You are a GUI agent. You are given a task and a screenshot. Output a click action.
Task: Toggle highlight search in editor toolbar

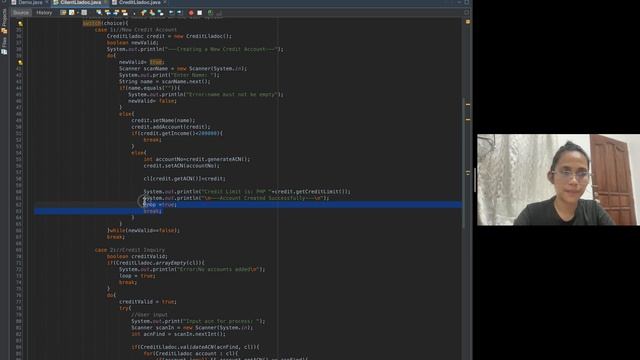click(124, 13)
